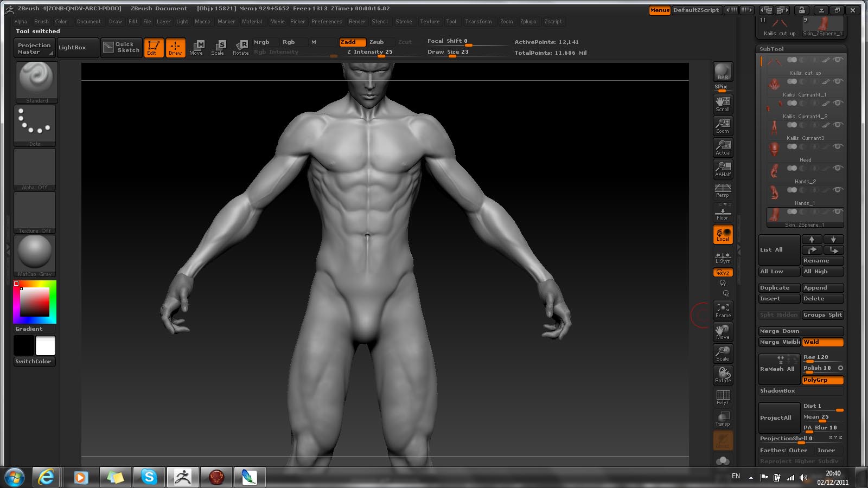
Task: Select the Standard brush thumbnail
Action: tap(36, 80)
